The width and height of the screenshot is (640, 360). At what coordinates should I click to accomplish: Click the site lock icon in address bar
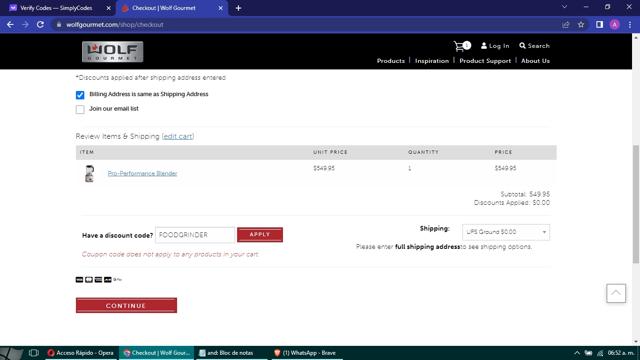click(x=59, y=24)
